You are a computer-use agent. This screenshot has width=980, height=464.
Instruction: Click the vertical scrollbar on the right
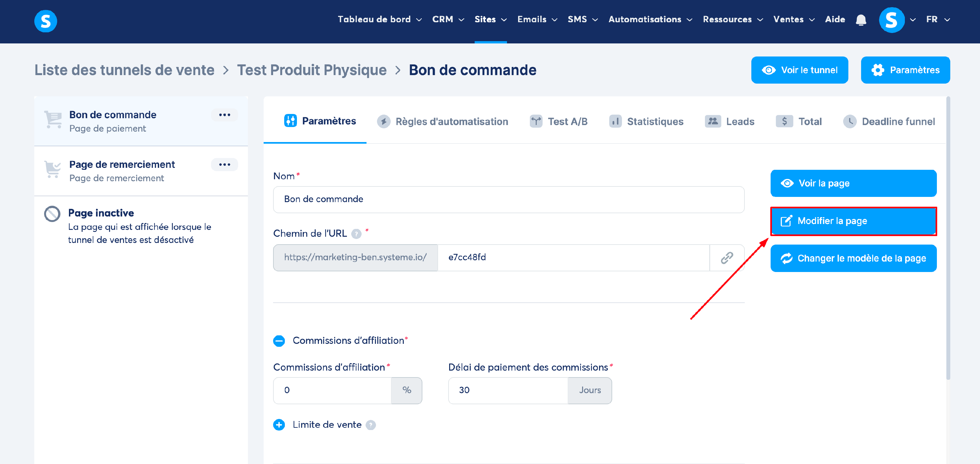[x=948, y=238]
